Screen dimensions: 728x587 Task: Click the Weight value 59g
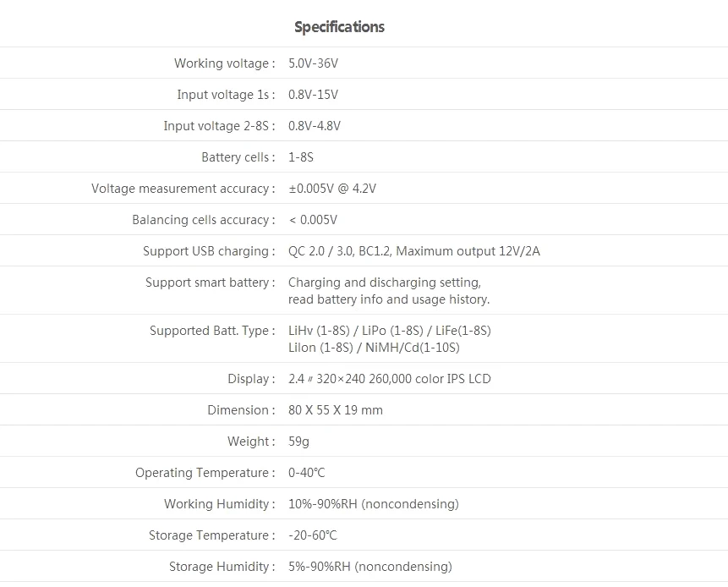[x=298, y=442]
